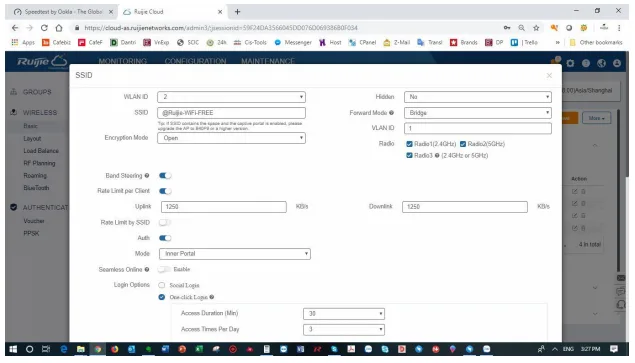This screenshot has height=363, width=635.
Task: Select One-click Login radio option
Action: tap(162, 297)
